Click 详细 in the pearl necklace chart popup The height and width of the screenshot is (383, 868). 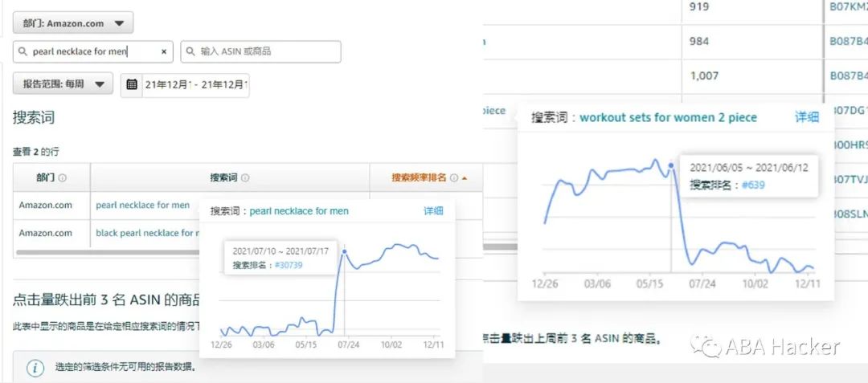pyautogui.click(x=433, y=210)
